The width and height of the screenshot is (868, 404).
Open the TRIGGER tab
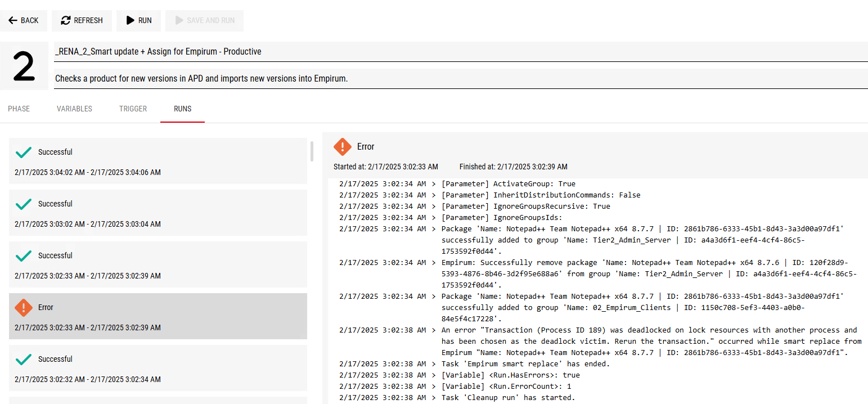tap(133, 109)
